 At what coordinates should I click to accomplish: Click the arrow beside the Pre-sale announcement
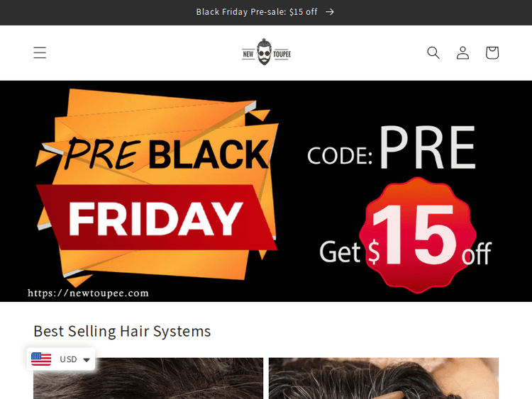(x=330, y=12)
